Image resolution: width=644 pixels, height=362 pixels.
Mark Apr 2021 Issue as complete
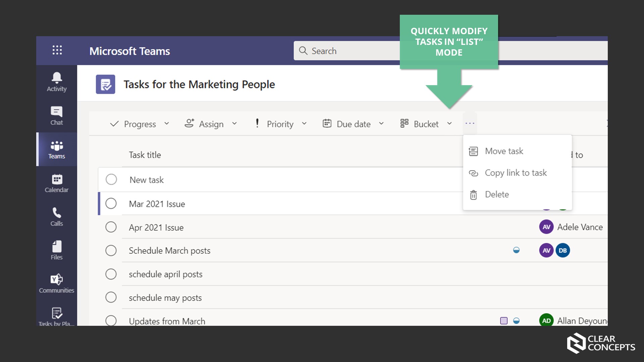point(111,227)
